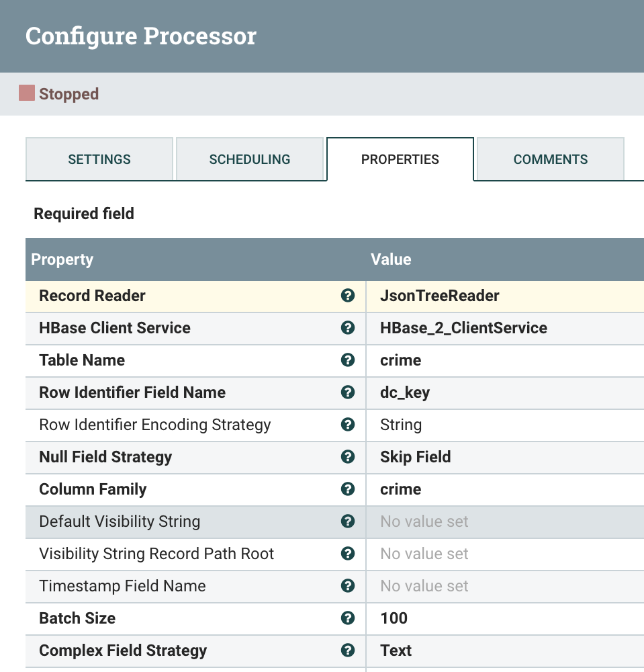The image size is (644, 672).
Task: Click the red Stopped status indicator
Action: [x=27, y=93]
